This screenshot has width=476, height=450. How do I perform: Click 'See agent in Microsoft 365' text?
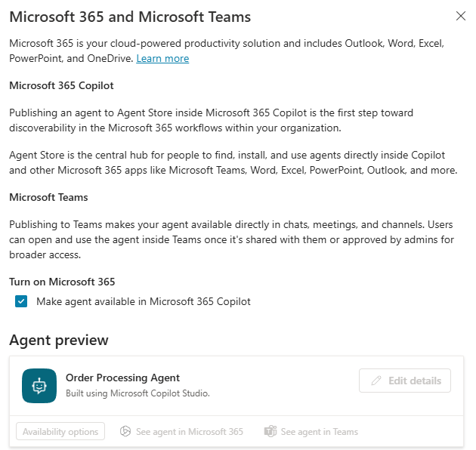tap(190, 431)
